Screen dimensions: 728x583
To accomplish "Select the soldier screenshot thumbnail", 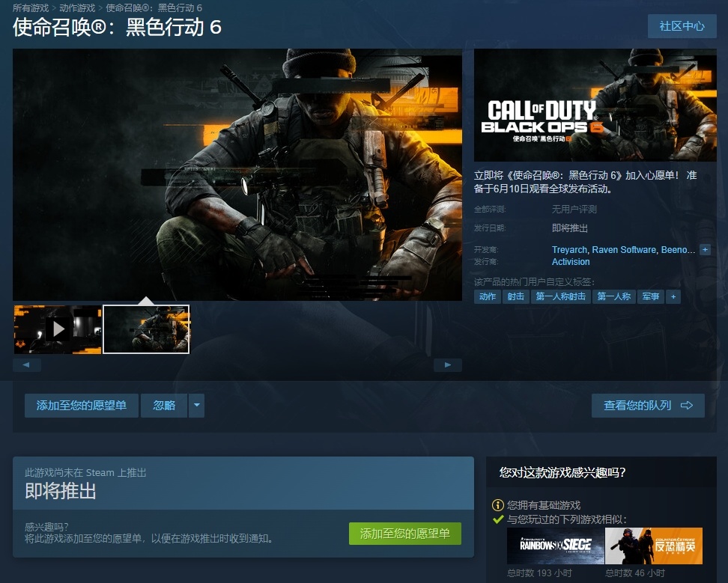I will (x=146, y=329).
